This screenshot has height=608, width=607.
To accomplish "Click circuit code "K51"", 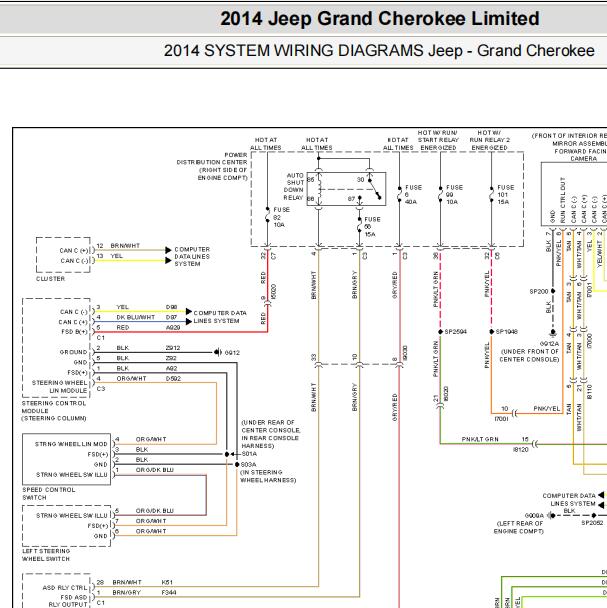I will tap(167, 582).
